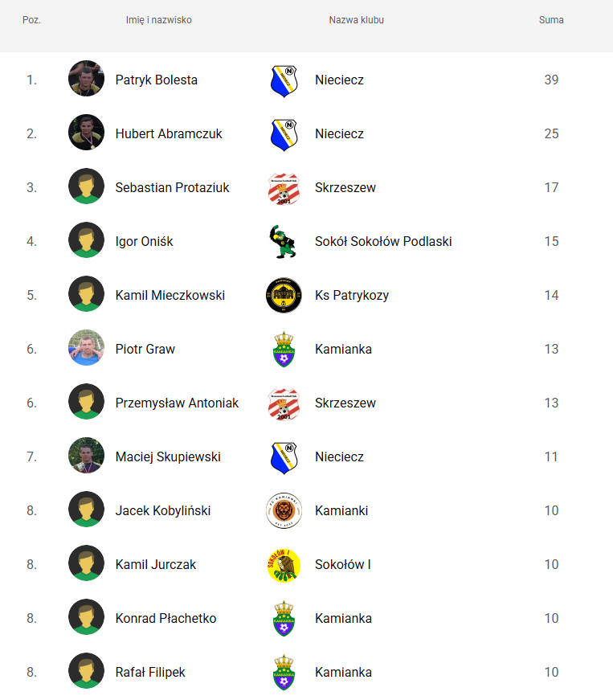The height and width of the screenshot is (700, 613).
Task: Select the Imię i nazwisko column header
Action: [159, 20]
